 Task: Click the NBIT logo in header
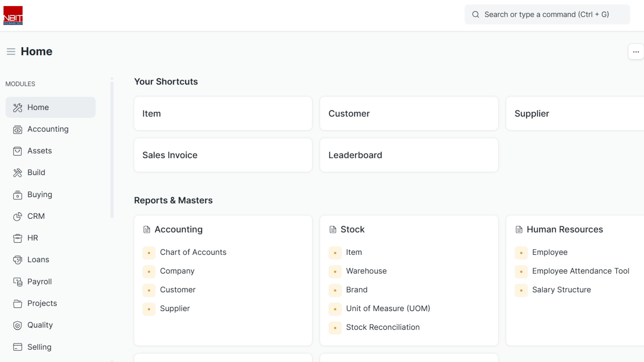pos(13,15)
